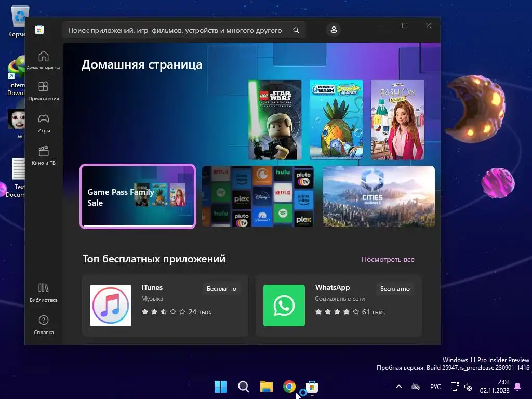This screenshot has width=532, height=399.
Task: Open PowerWash SpongeBob game tile
Action: pyautogui.click(x=336, y=120)
